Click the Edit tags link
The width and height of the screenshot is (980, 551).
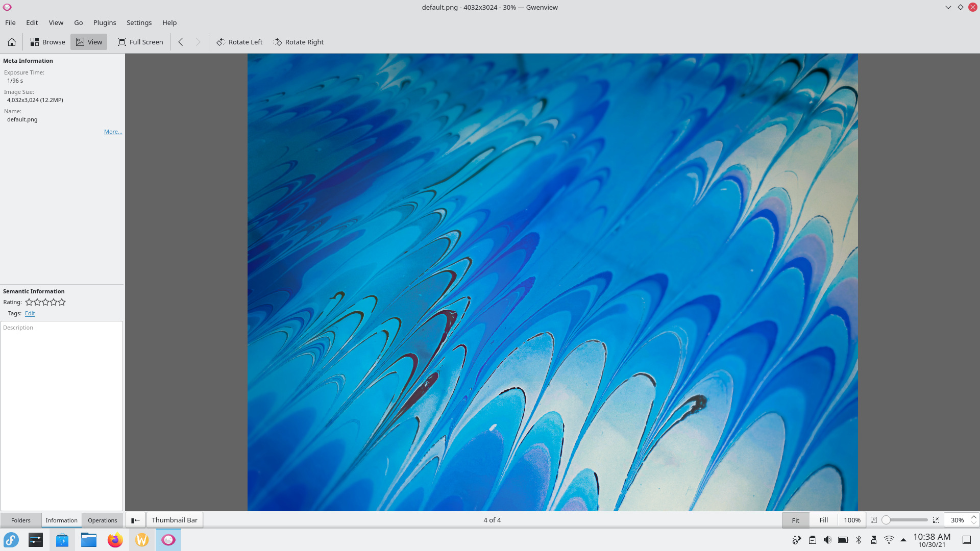click(30, 313)
